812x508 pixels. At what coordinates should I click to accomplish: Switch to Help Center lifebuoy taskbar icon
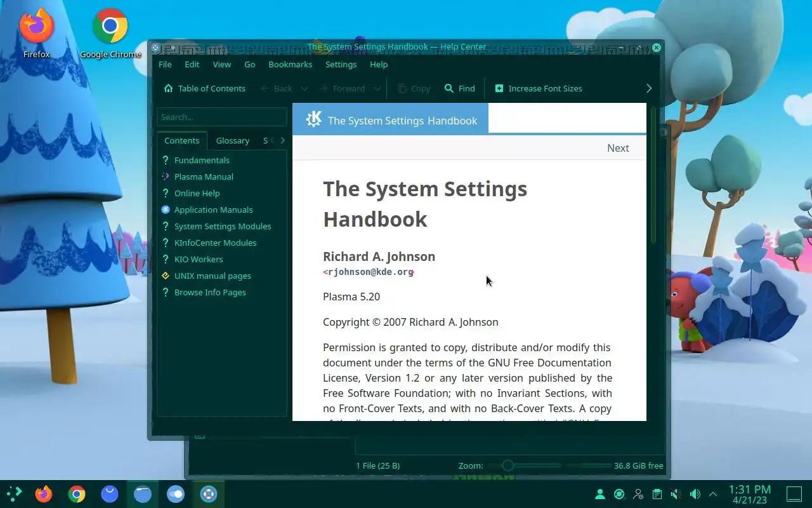click(209, 493)
